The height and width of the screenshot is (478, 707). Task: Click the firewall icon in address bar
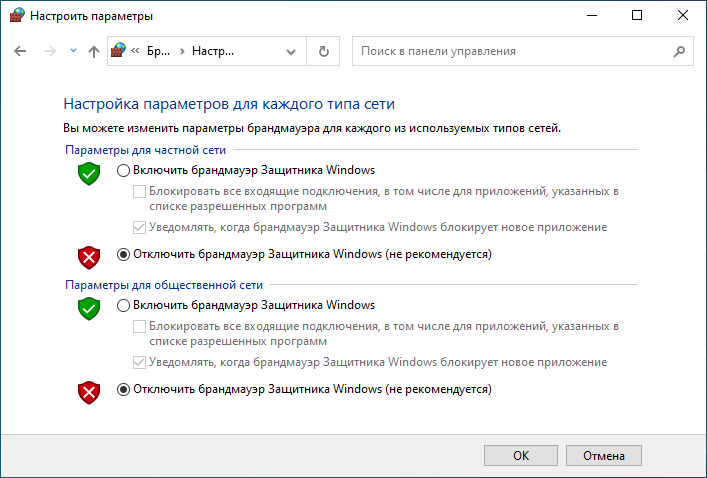(x=119, y=51)
